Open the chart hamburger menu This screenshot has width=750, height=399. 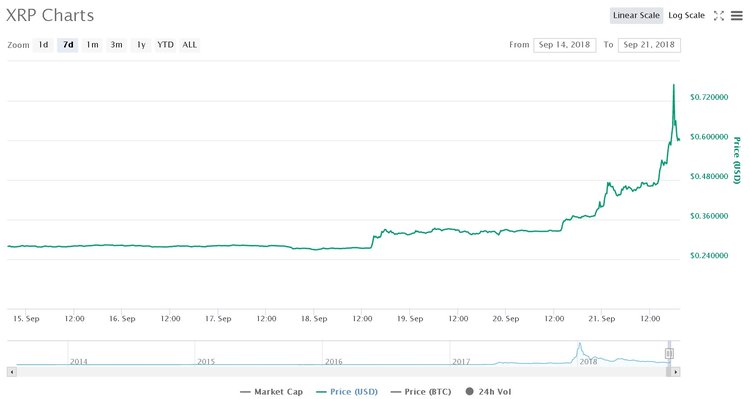tap(737, 16)
